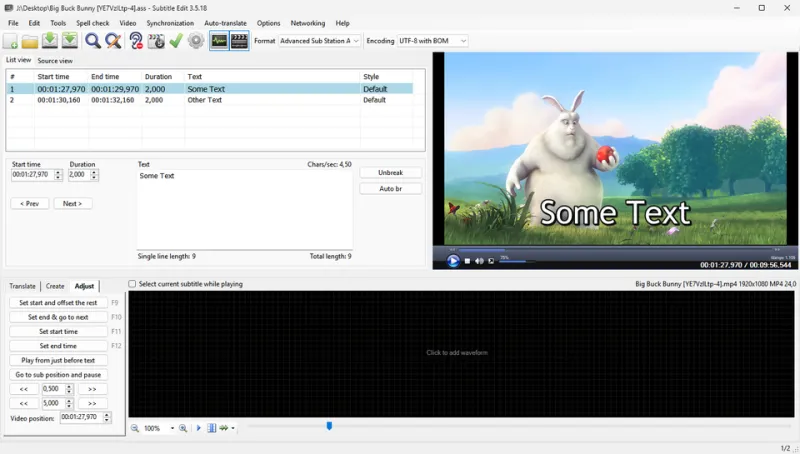Select the Adjust tab
Screen dimensions: 800x454
pos(84,286)
